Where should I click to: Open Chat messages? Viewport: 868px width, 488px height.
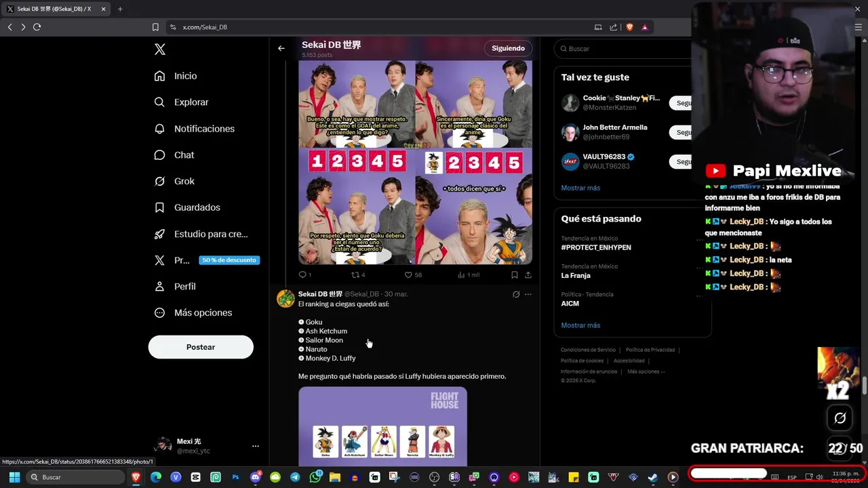click(x=174, y=155)
